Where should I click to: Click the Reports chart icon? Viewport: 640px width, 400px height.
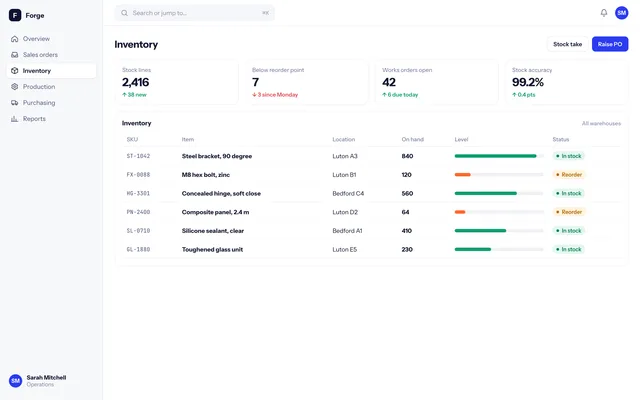[15, 119]
